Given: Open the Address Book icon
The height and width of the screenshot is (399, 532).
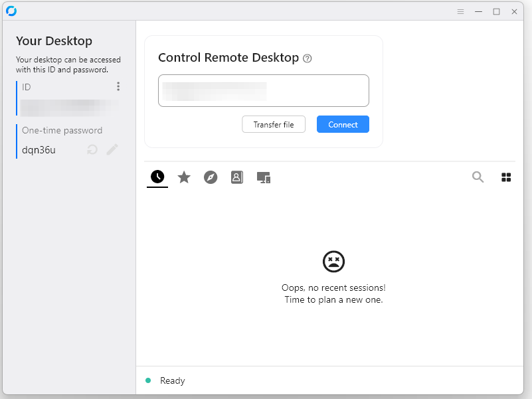Looking at the screenshot, I should tap(237, 177).
